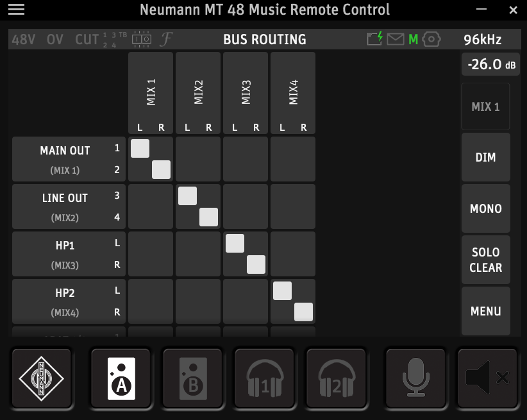Click the MIX 1 column header
The height and width of the screenshot is (420, 527).
coord(151,93)
